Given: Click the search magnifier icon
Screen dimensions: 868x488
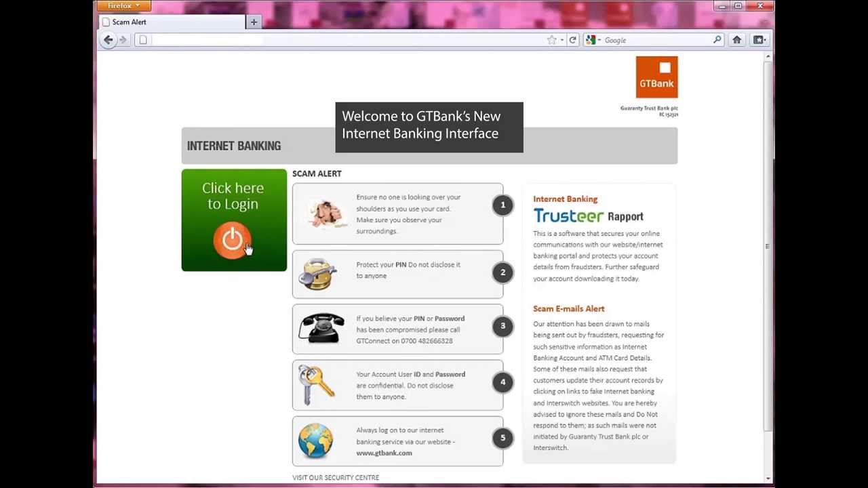Looking at the screenshot, I should click(x=717, y=40).
